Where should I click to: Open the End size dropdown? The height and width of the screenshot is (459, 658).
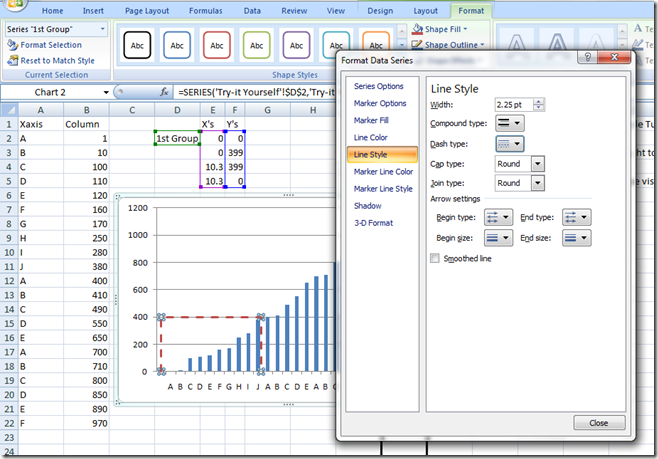[577, 238]
